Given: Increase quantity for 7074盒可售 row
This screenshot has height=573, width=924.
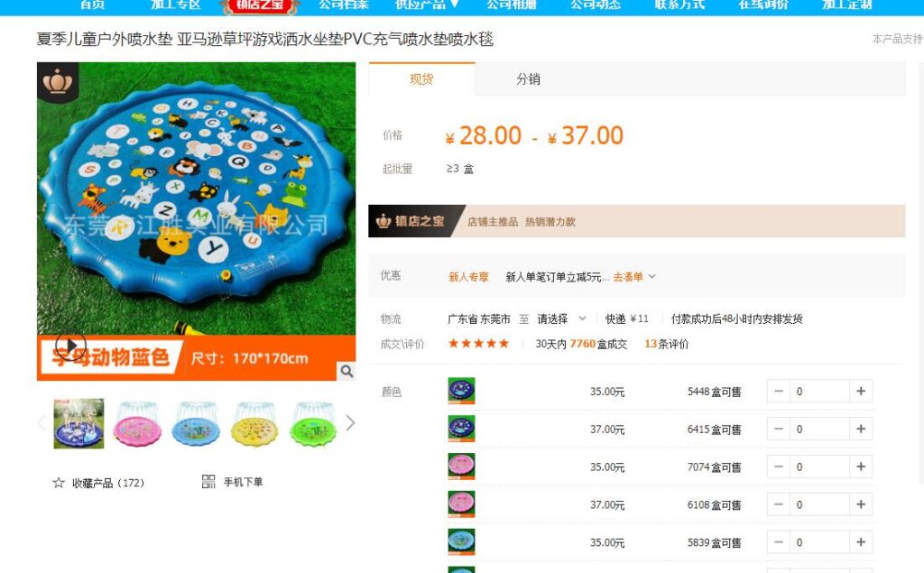Looking at the screenshot, I should (861, 467).
